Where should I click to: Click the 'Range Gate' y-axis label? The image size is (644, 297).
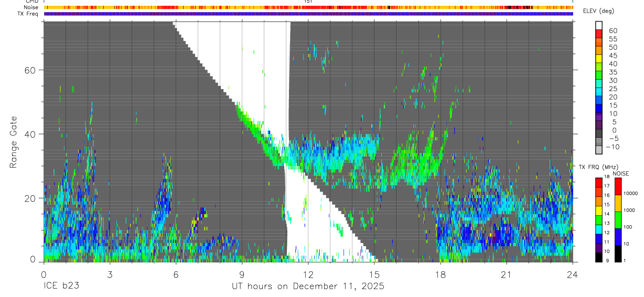click(14, 142)
